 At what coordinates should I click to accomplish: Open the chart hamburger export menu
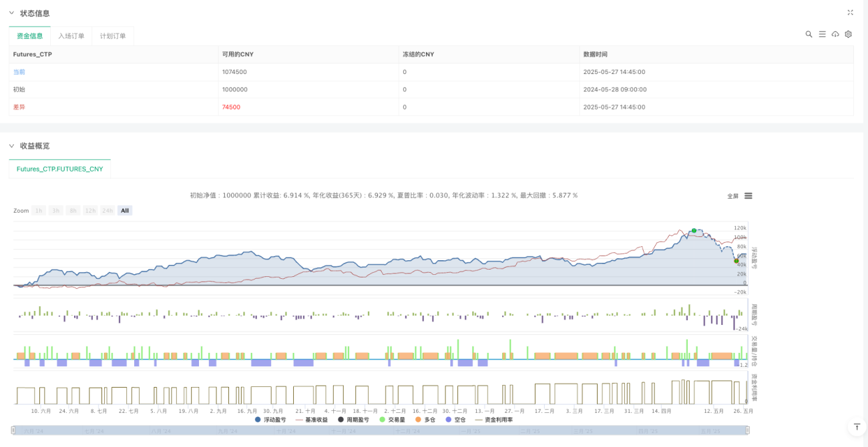[x=748, y=195]
